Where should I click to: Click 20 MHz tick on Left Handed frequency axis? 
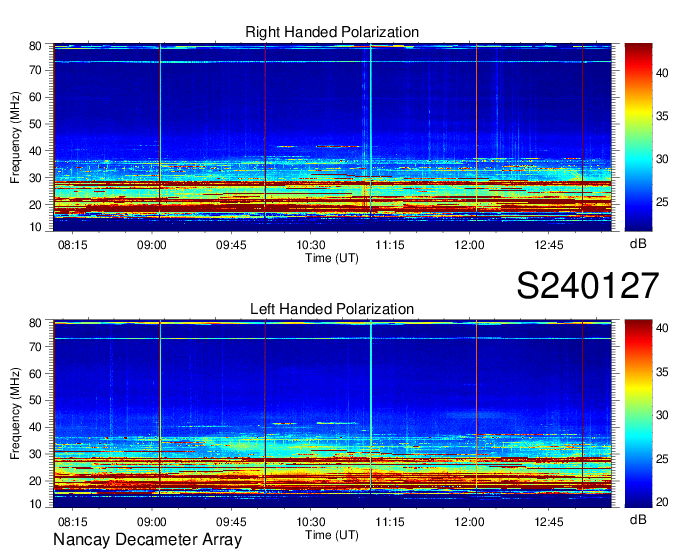(x=35, y=481)
